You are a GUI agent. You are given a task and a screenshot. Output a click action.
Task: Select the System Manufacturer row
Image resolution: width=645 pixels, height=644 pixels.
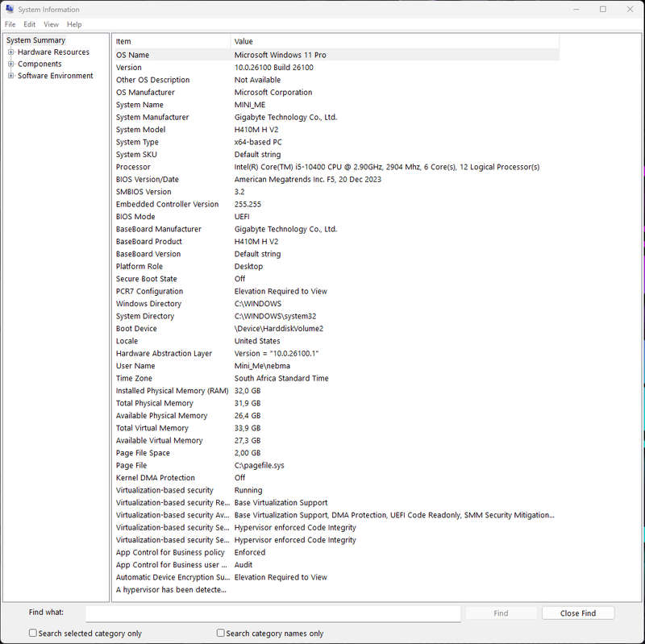tap(336, 117)
